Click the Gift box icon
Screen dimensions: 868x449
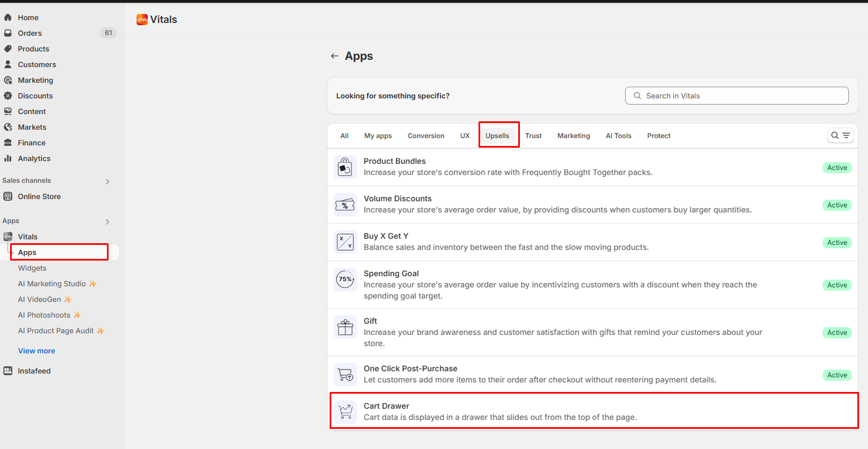[x=345, y=327]
